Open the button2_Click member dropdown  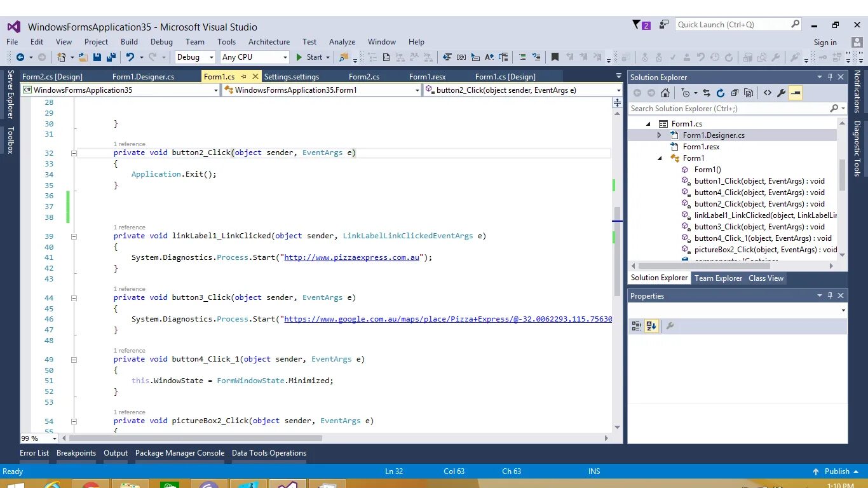click(x=523, y=90)
